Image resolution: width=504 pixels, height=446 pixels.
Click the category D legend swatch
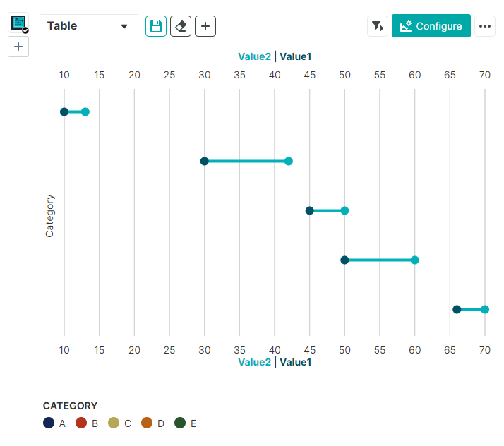[x=147, y=423]
